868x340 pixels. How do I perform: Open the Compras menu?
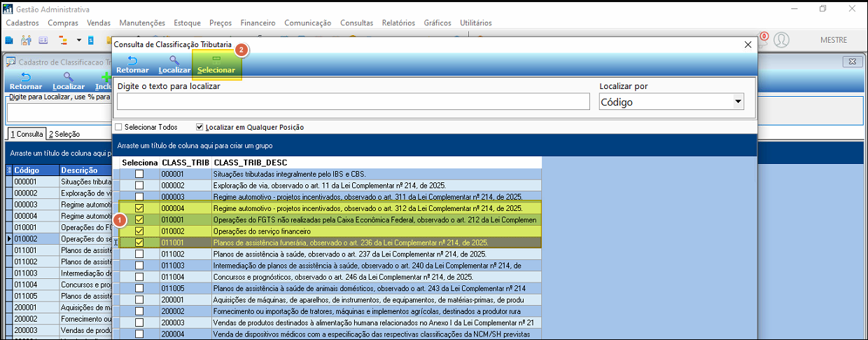(63, 23)
